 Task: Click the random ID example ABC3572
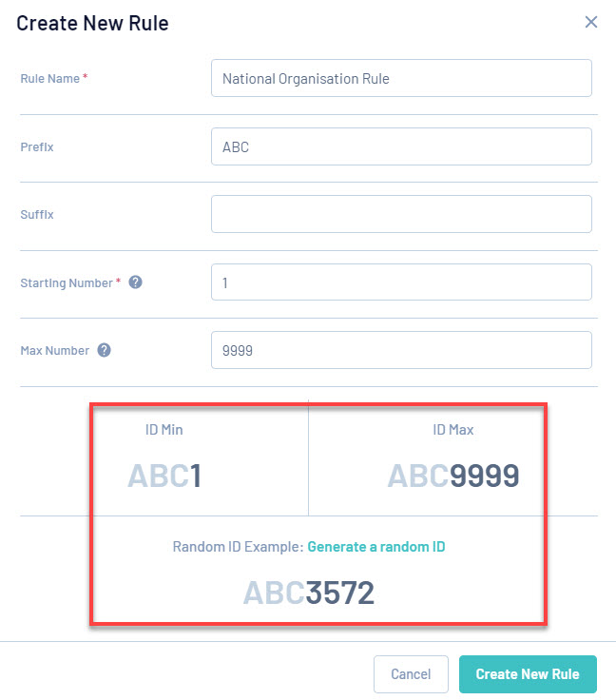click(x=309, y=593)
